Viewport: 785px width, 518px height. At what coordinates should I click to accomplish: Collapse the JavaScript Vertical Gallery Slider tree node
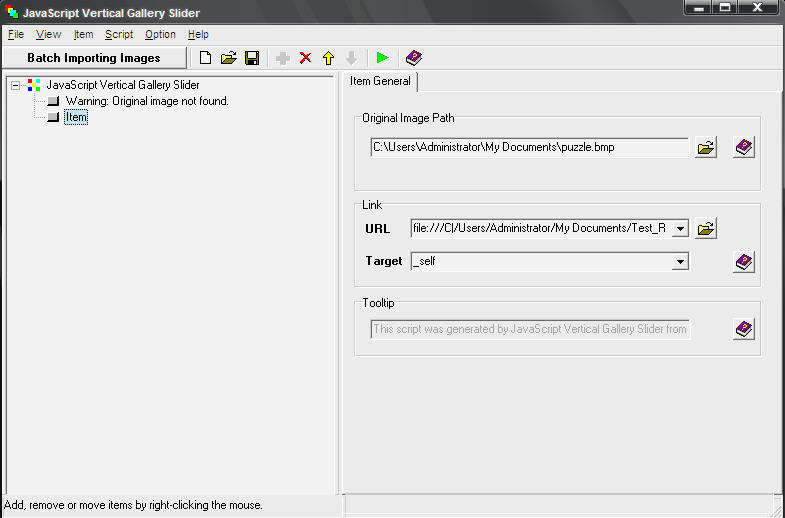click(x=16, y=86)
